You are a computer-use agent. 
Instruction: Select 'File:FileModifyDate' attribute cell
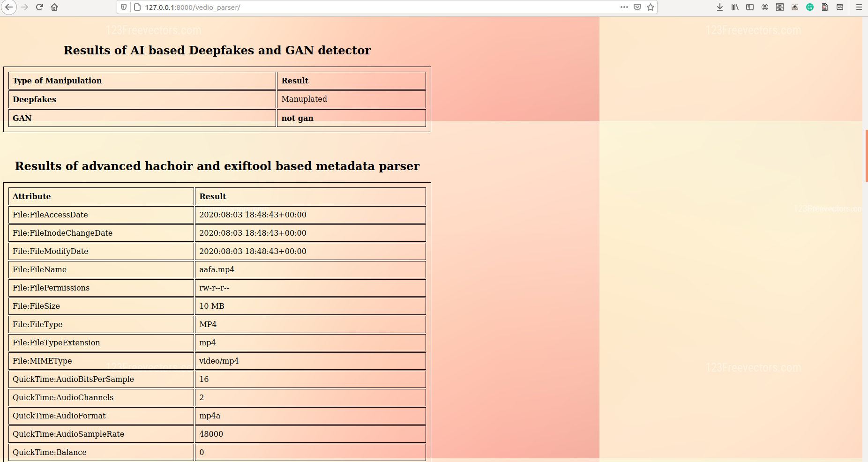click(101, 251)
